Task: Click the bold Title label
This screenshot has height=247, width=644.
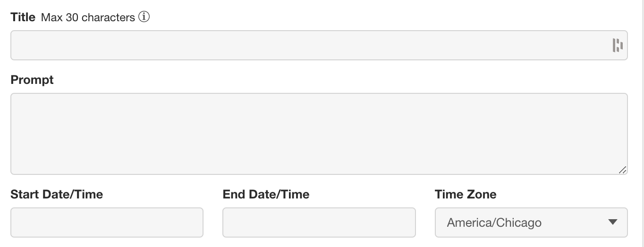Action: [x=23, y=17]
